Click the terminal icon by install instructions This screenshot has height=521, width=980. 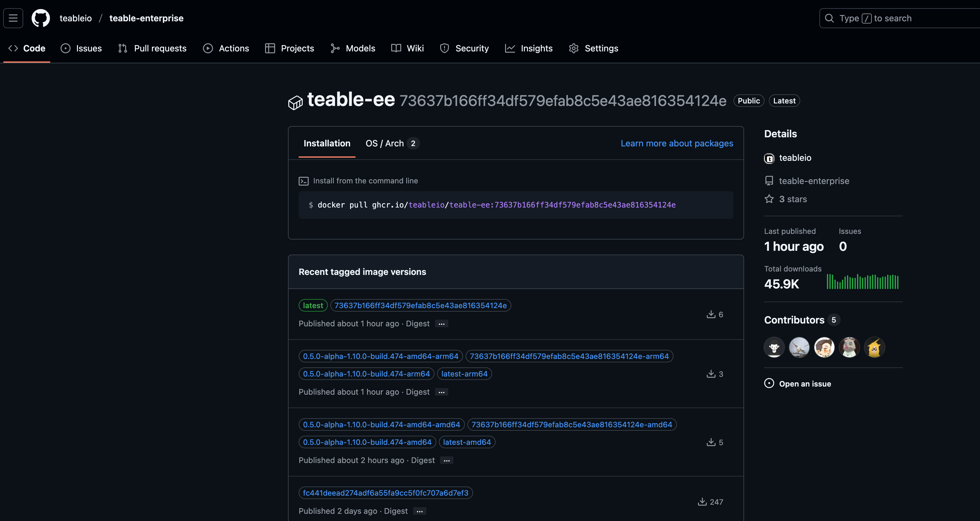(x=303, y=181)
